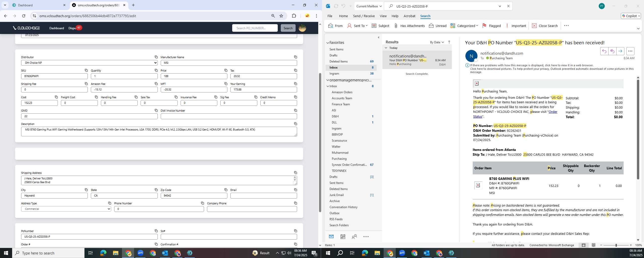Collapse the Outlook folder pane
The width and height of the screenshot is (644, 258).
coord(378,38)
